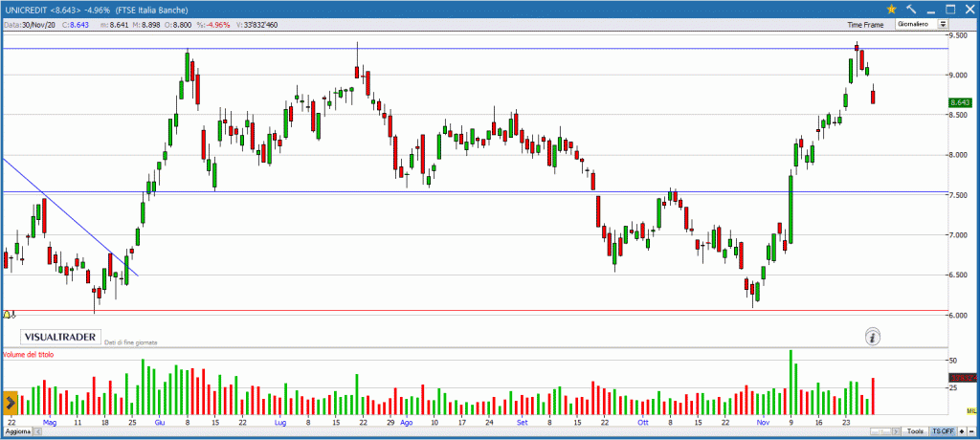Click the Tools button in bottom bar
980x440 pixels.
tap(915, 432)
